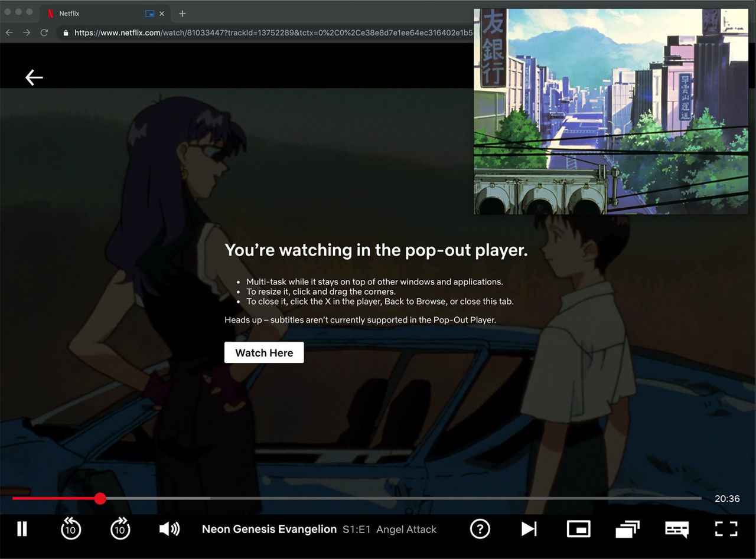Screen dimensions: 756x559
Task: Click the back arrow to browse
Action: (34, 77)
